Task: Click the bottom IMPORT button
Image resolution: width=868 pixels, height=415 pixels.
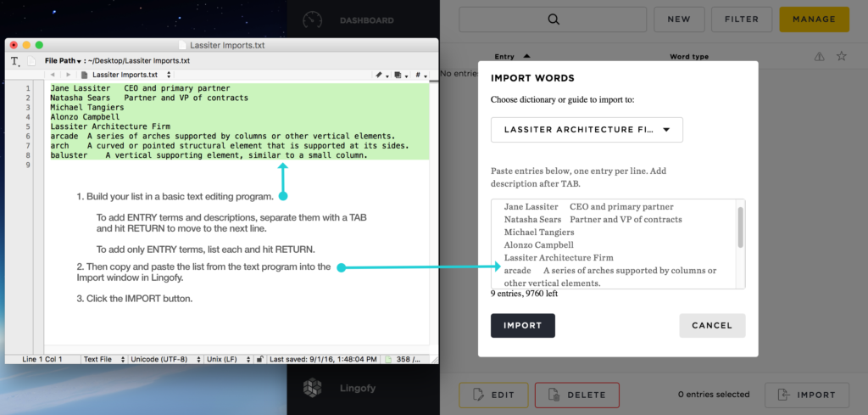Action: [x=807, y=395]
